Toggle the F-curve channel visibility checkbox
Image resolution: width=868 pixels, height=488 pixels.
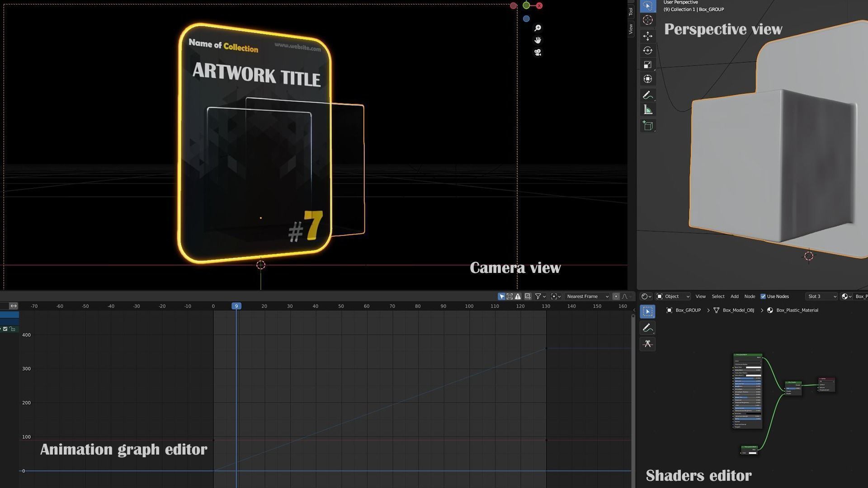tap(5, 329)
